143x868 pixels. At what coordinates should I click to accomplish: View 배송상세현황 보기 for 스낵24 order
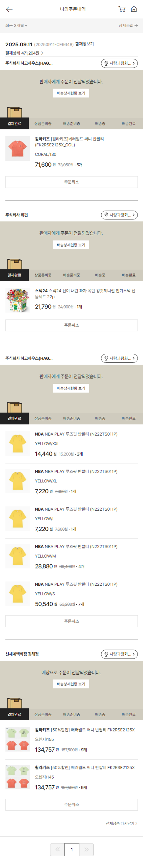[x=71, y=245]
